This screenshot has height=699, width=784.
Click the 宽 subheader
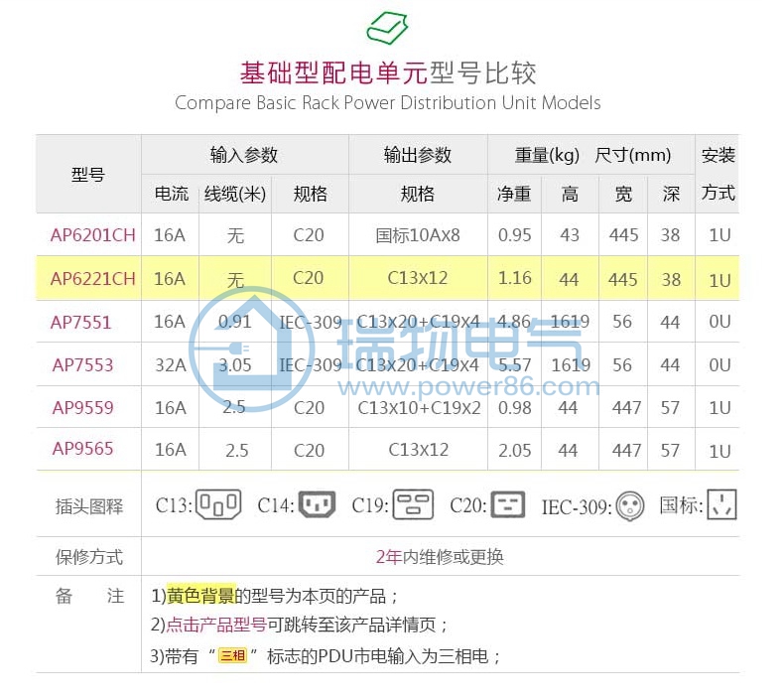point(623,194)
